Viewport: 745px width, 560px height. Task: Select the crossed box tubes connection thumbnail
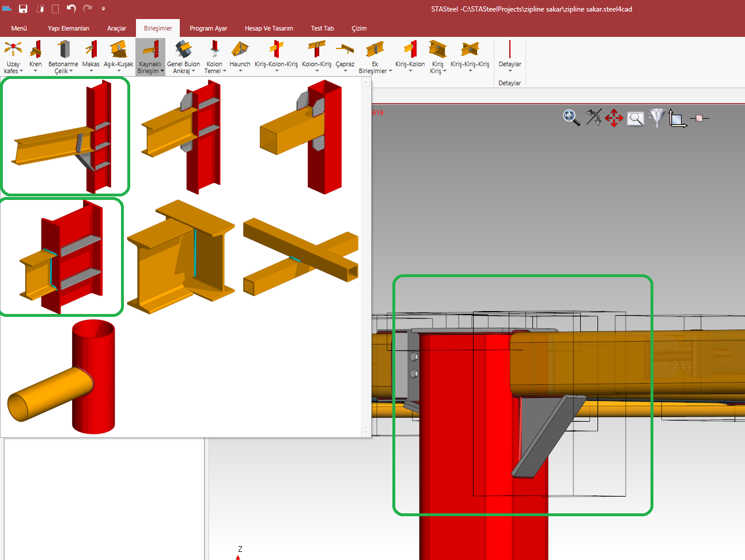(301, 256)
